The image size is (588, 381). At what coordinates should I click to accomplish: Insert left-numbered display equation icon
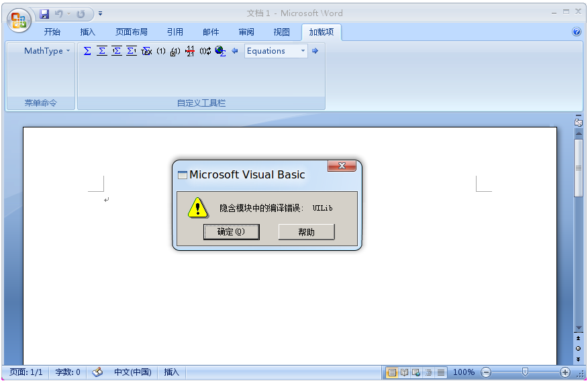pyautogui.click(x=117, y=51)
